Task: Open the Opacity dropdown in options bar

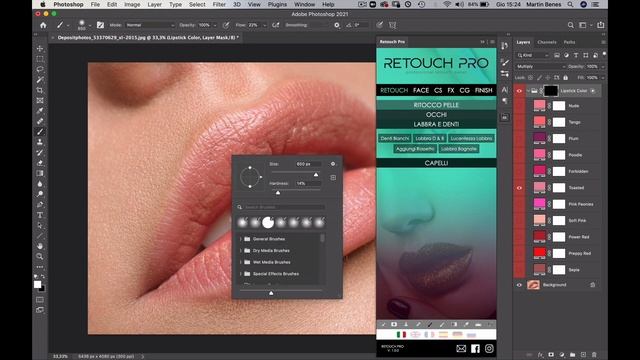Action: (x=215, y=25)
